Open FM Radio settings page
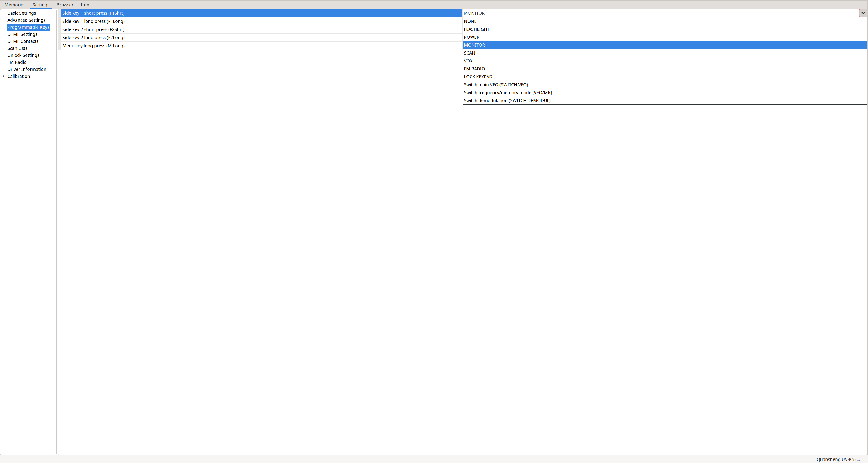The height and width of the screenshot is (463, 868). (17, 62)
